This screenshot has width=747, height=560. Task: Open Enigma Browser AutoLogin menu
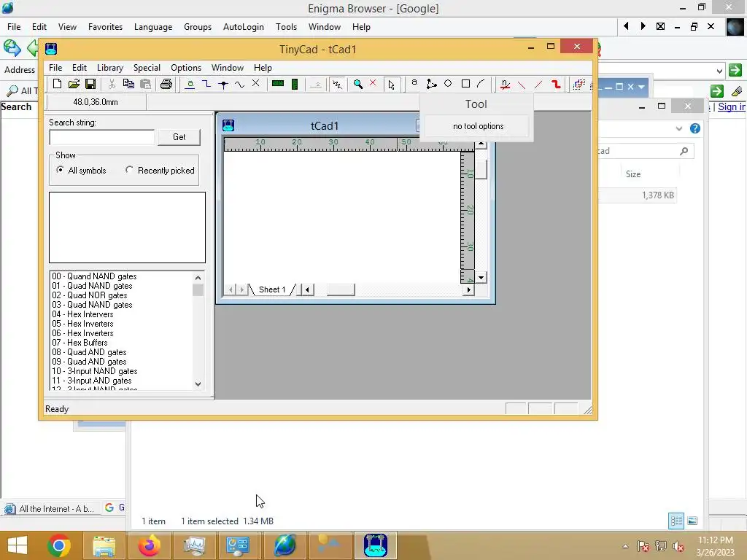coord(244,27)
